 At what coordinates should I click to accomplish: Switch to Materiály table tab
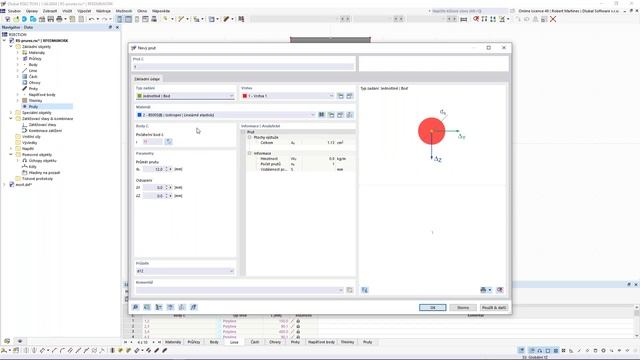(173, 342)
